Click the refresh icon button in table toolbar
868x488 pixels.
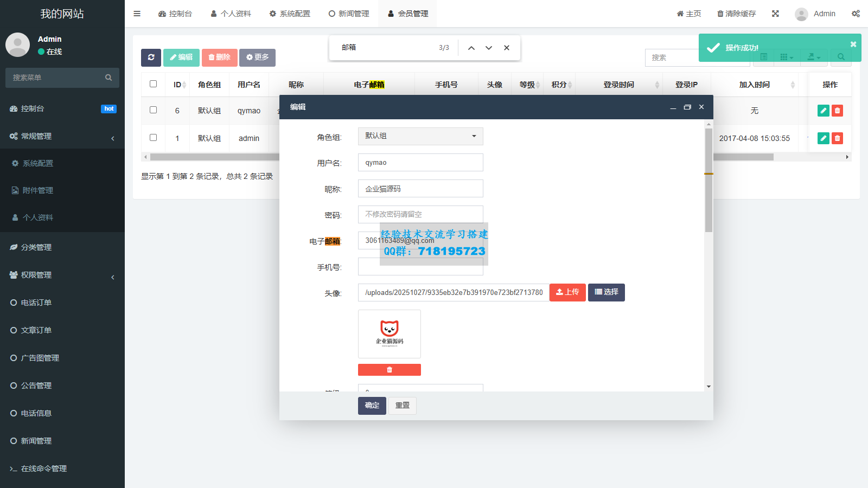(151, 57)
